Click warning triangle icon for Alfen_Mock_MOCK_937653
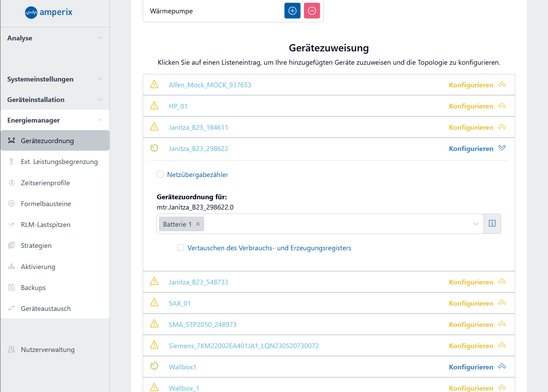 tap(154, 85)
